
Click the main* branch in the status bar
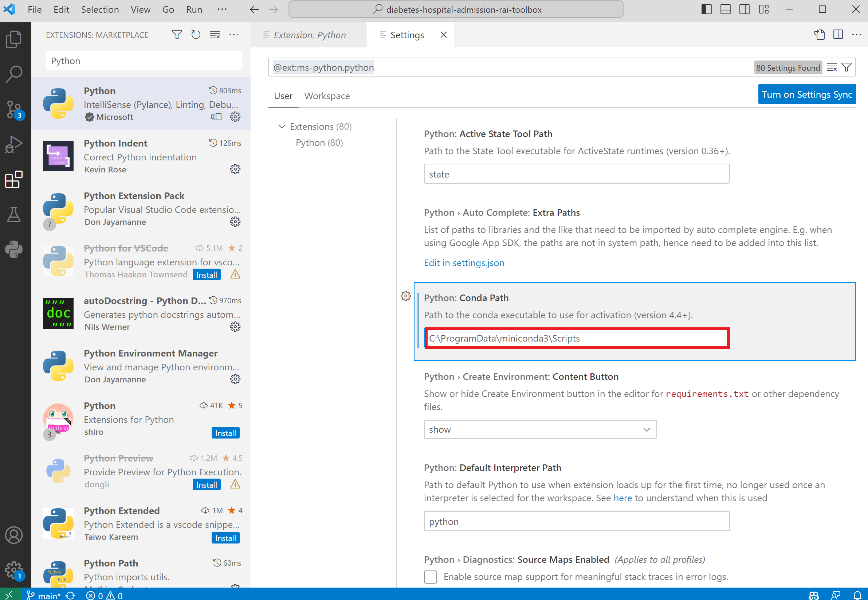[44, 595]
